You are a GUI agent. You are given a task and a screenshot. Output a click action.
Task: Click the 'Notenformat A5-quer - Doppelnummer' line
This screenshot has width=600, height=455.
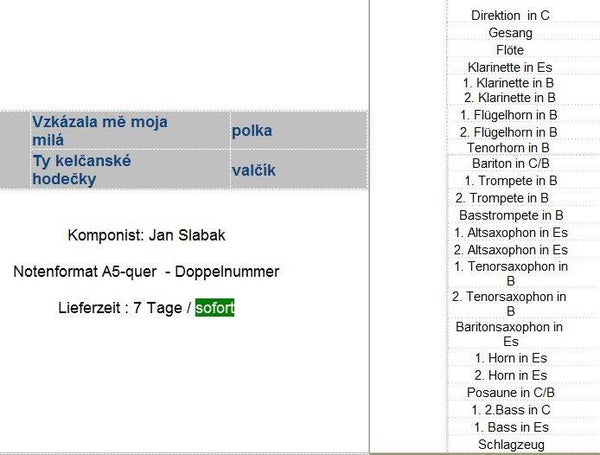pyautogui.click(x=146, y=272)
